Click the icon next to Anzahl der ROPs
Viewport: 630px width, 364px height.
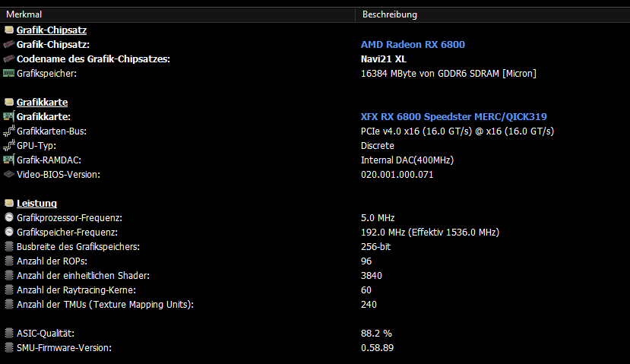point(9,261)
